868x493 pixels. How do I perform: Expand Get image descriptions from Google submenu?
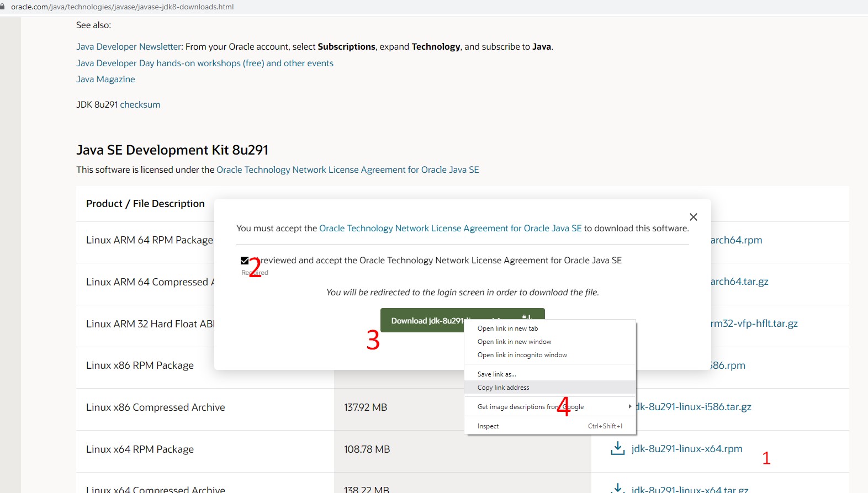click(550, 407)
